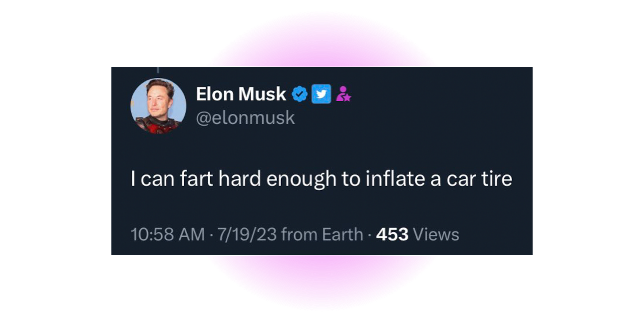Click the word "inflate" in the tweet
The image size is (644, 322).
[x=395, y=179]
